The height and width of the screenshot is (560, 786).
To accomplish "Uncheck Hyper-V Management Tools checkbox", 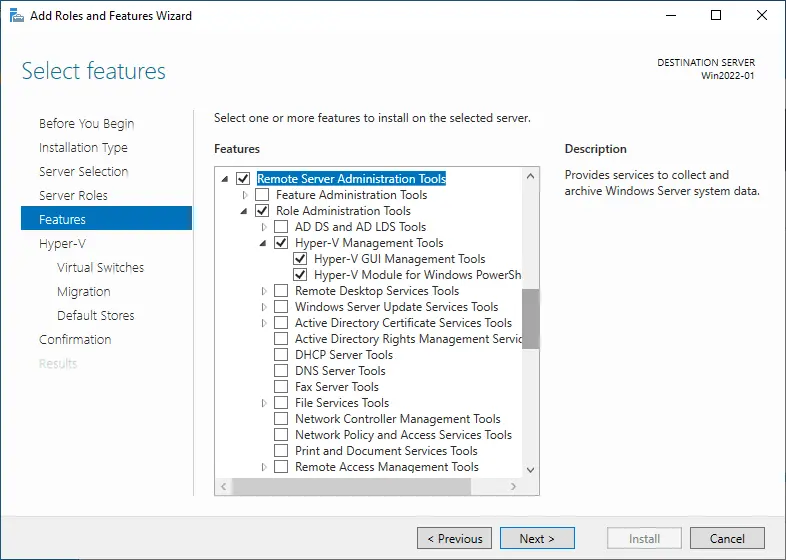I will click(x=281, y=243).
